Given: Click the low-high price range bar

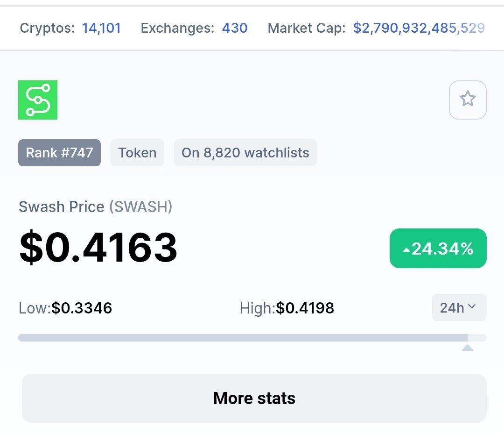Looking at the screenshot, I should point(252,338).
